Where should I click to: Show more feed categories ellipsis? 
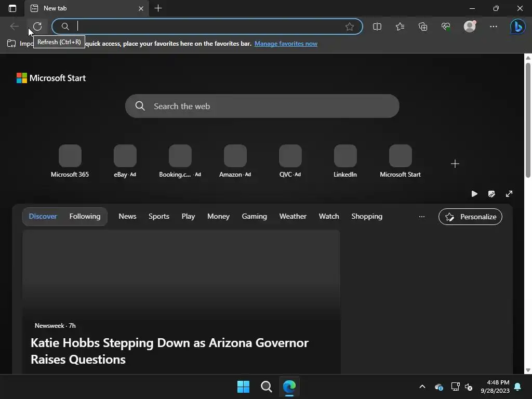click(422, 217)
